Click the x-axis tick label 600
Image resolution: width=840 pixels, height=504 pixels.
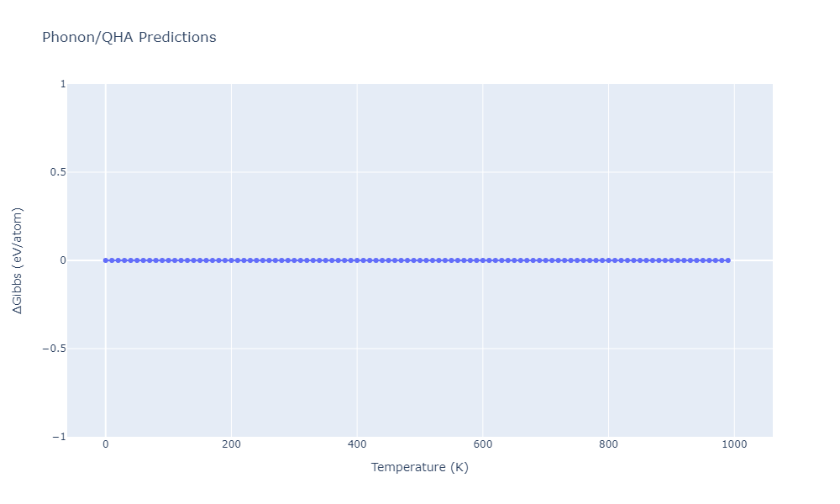[x=482, y=444]
